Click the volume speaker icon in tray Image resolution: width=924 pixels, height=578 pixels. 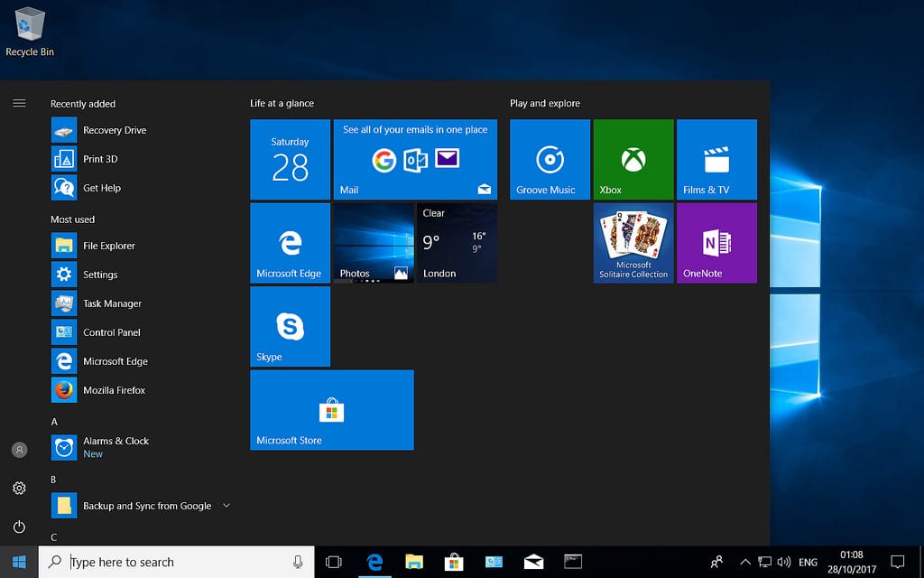click(x=783, y=562)
